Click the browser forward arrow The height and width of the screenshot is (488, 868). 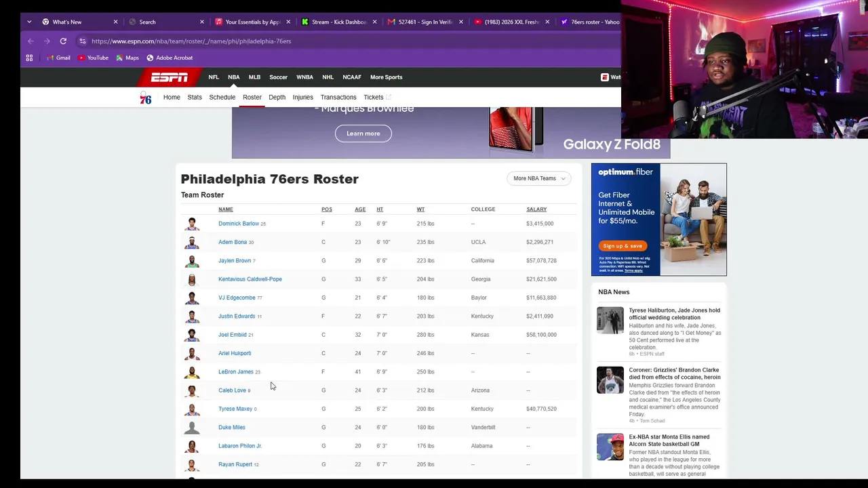tap(47, 41)
